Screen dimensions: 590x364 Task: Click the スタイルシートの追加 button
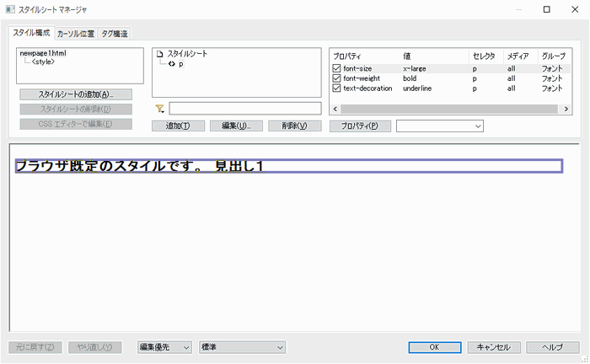[76, 94]
